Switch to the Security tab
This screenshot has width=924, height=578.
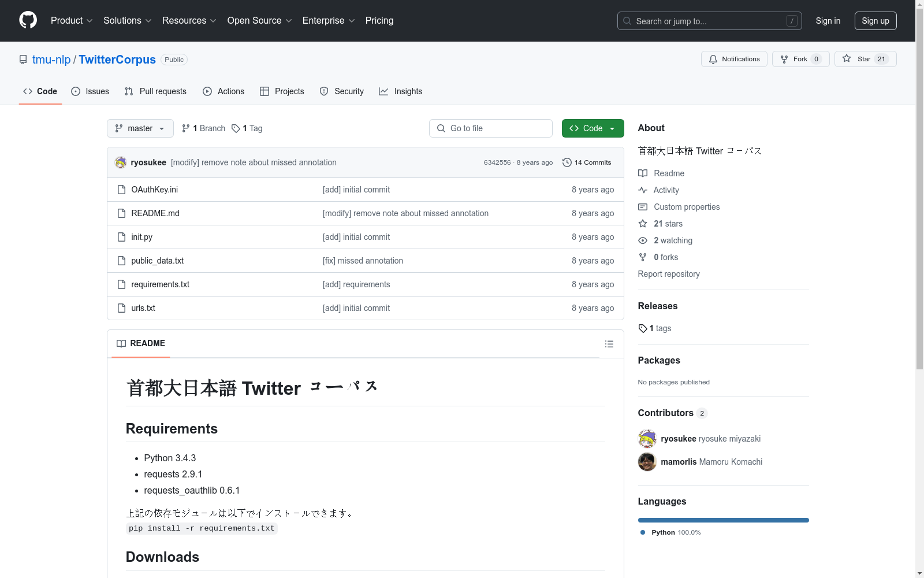[342, 91]
